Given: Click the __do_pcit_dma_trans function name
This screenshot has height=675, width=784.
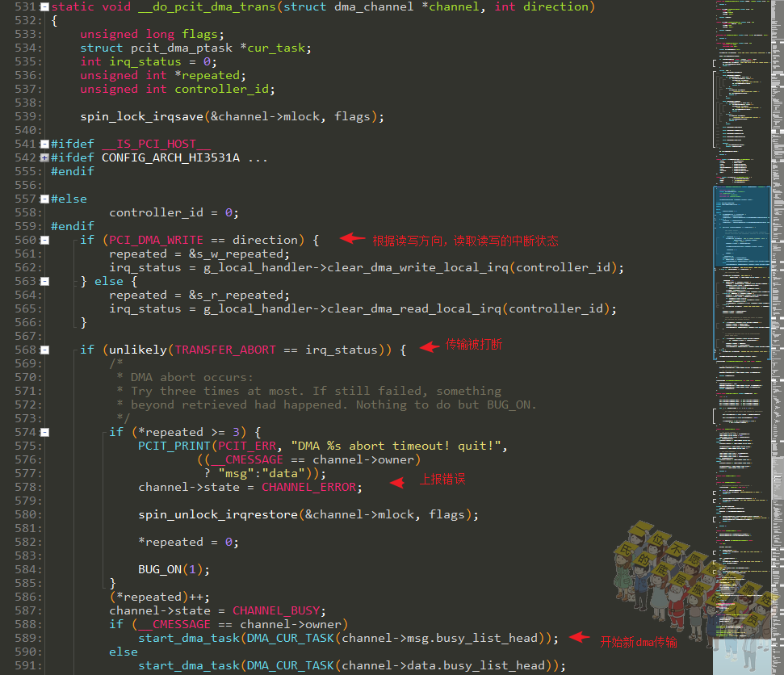Looking at the screenshot, I should point(207,7).
